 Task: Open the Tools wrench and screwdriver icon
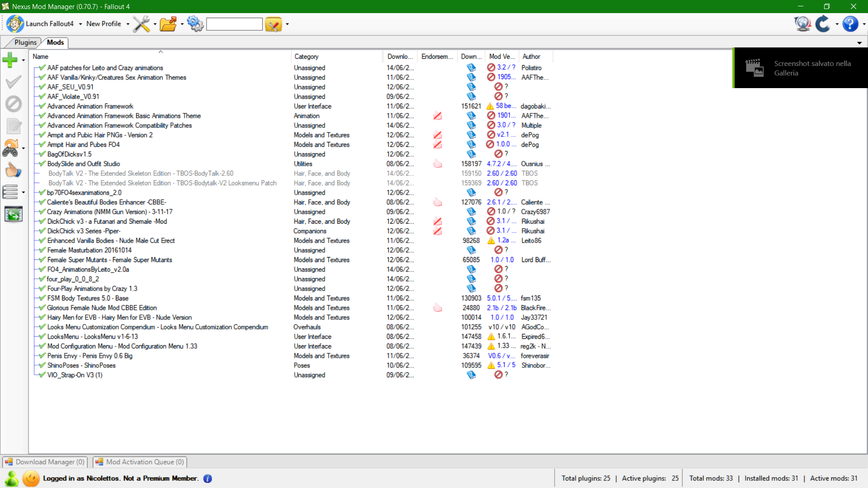point(142,23)
